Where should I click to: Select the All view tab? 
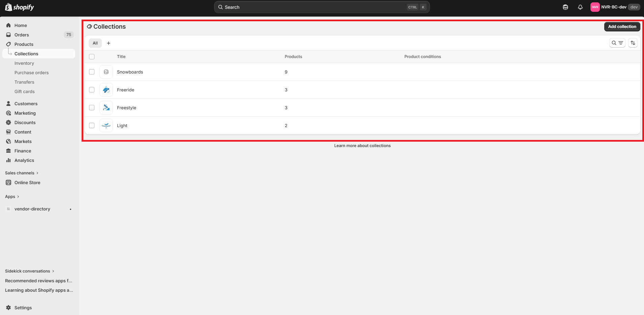[95, 43]
